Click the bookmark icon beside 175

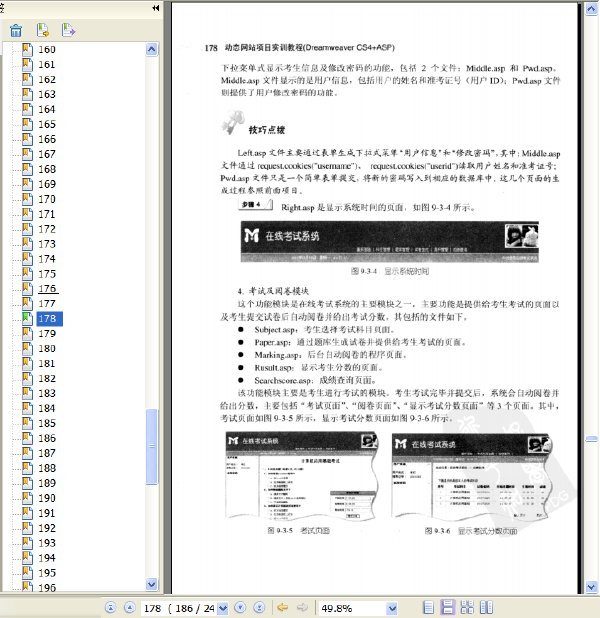(x=27, y=274)
